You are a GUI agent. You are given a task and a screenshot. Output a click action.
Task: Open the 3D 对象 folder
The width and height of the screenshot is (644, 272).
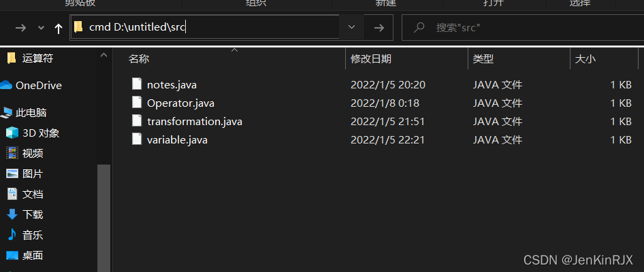coord(33,133)
